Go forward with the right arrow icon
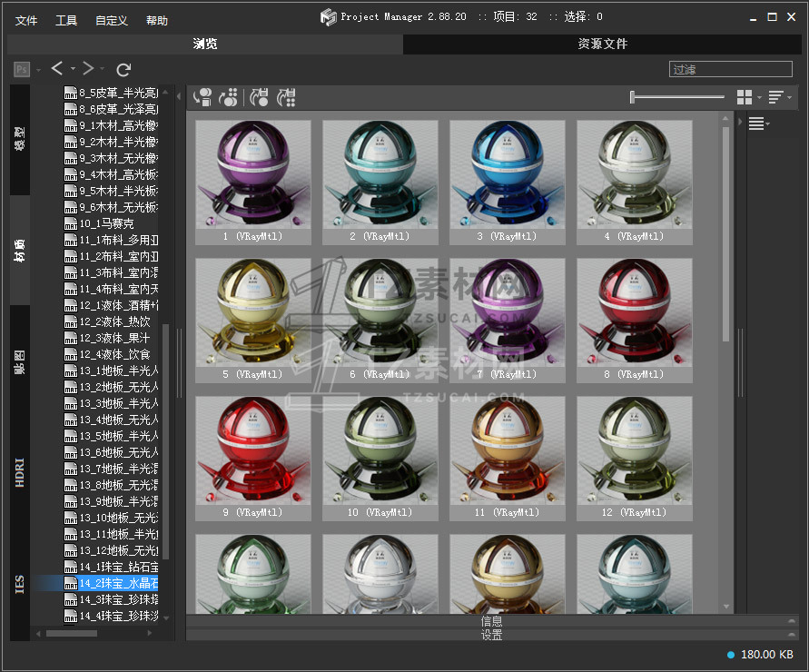This screenshot has height=672, width=809. coord(87,69)
